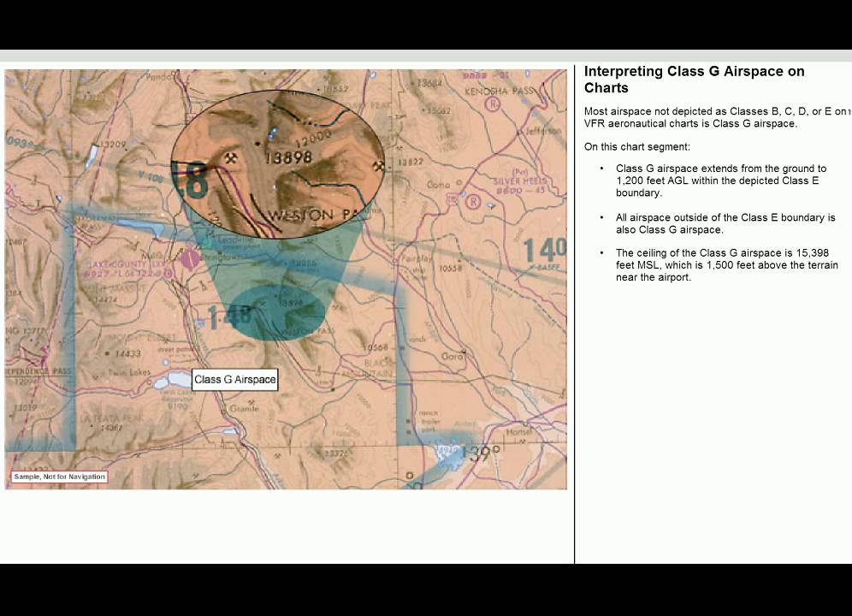Click the 'Class G Airspace' label box

(x=235, y=380)
